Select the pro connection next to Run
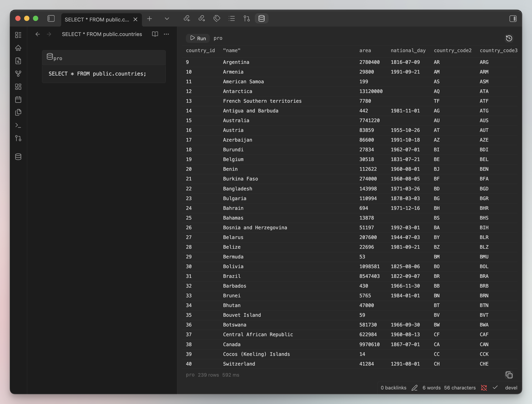The image size is (532, 404). [218, 38]
